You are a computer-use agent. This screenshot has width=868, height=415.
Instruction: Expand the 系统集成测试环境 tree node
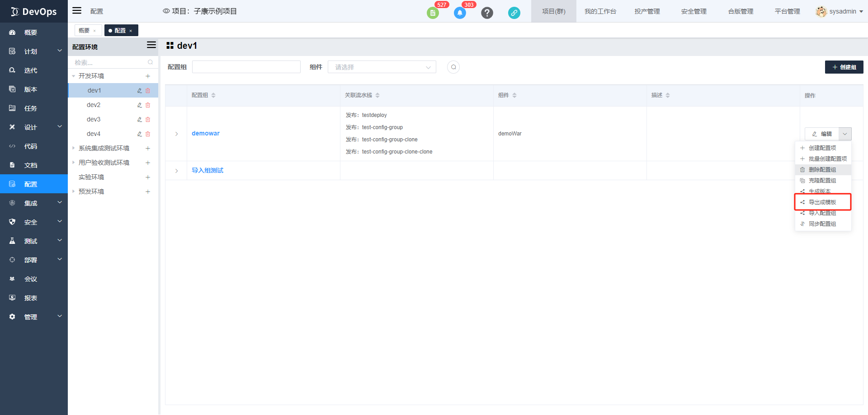(x=74, y=148)
